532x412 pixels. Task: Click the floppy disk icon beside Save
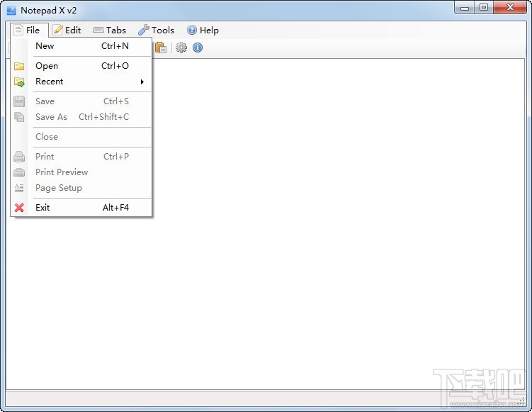(19, 101)
